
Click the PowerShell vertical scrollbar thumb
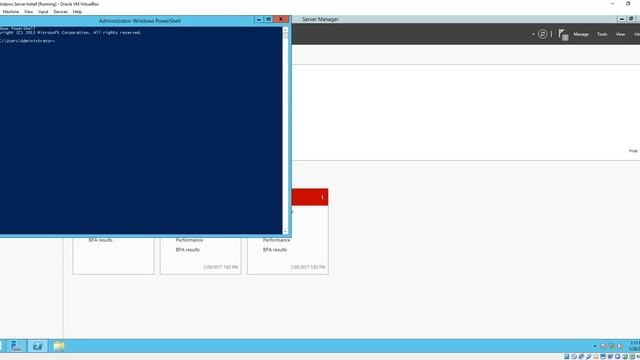tap(285, 36)
